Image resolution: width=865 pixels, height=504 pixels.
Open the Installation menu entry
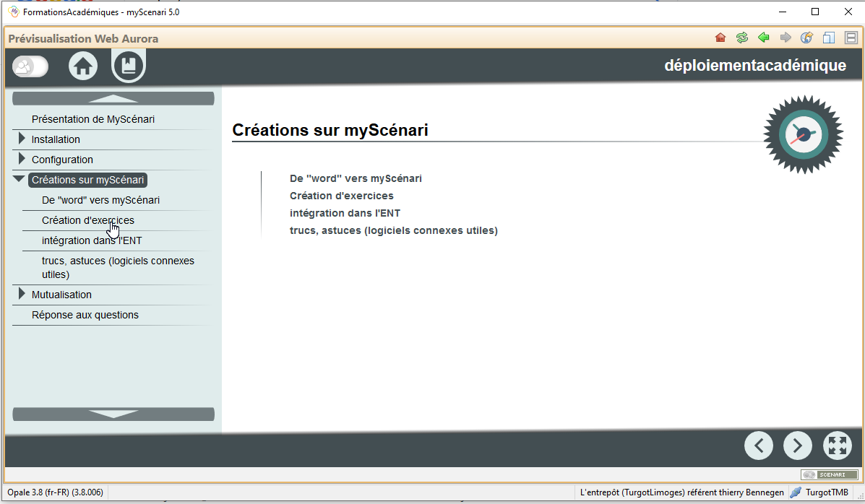(56, 139)
